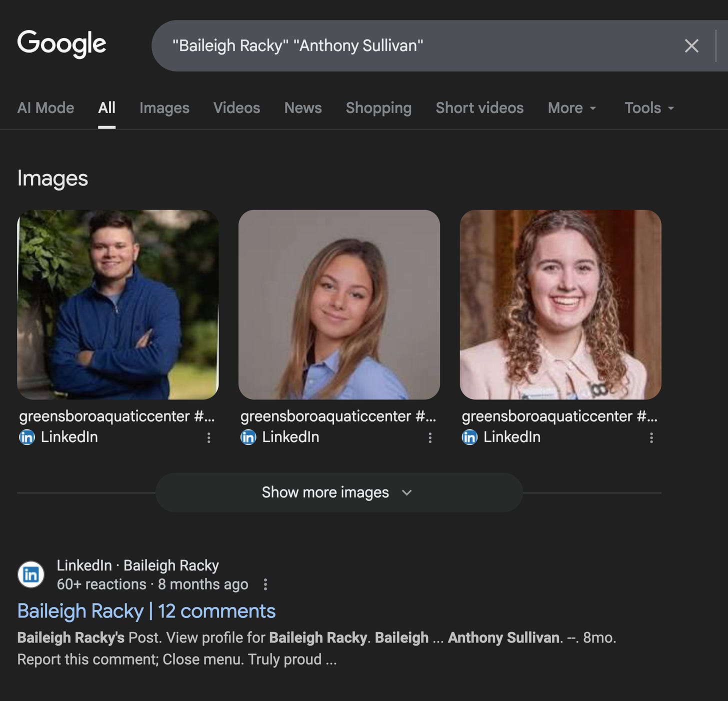The image size is (728, 701).
Task: Clear the search query with the X
Action: click(691, 46)
